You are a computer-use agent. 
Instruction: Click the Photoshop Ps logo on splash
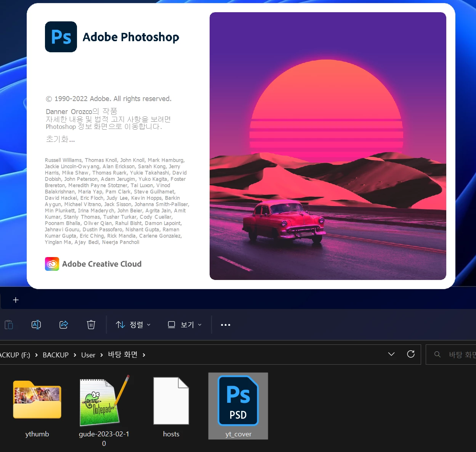coord(61,37)
